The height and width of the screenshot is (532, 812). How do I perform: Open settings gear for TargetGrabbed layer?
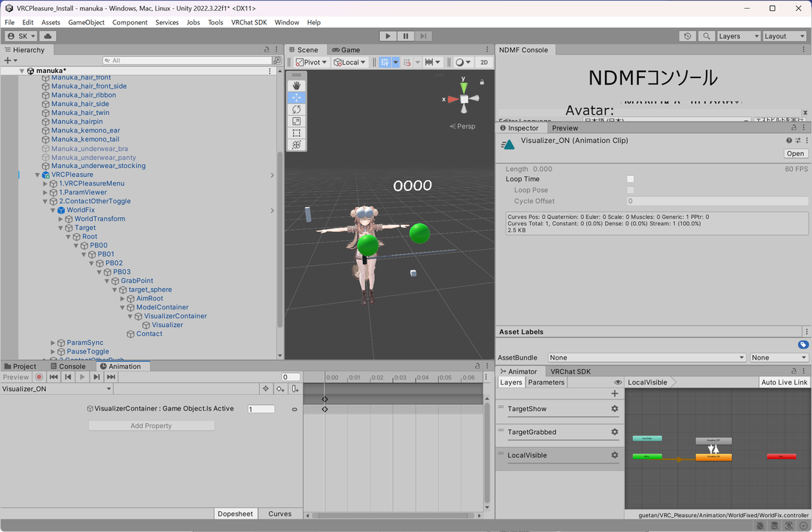(x=615, y=432)
